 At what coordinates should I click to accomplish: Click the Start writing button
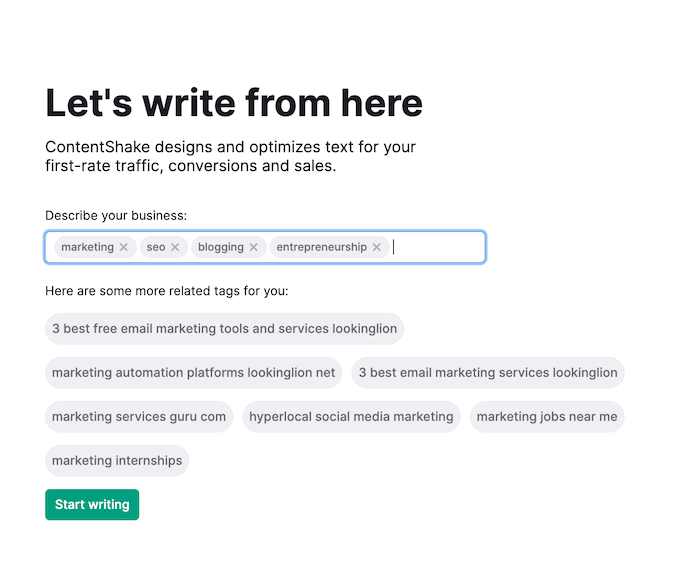click(x=92, y=505)
